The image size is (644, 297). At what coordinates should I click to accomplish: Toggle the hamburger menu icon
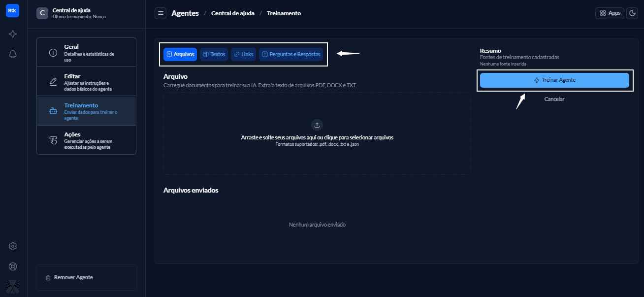[x=161, y=13]
